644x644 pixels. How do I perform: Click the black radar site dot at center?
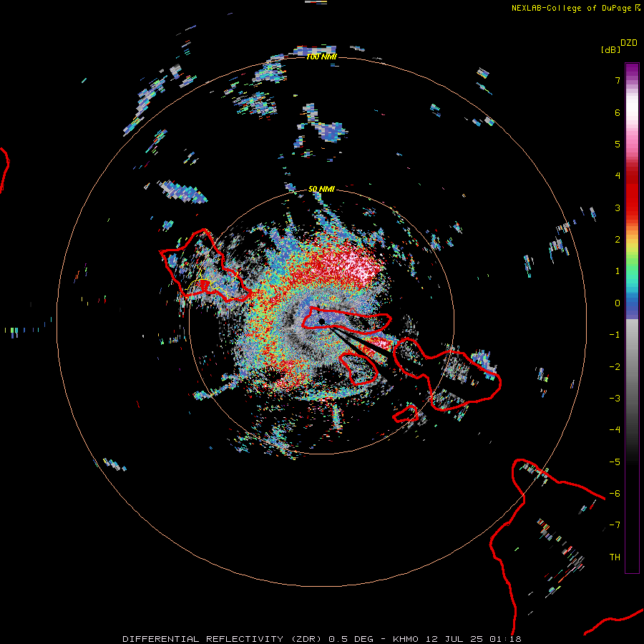point(321,321)
